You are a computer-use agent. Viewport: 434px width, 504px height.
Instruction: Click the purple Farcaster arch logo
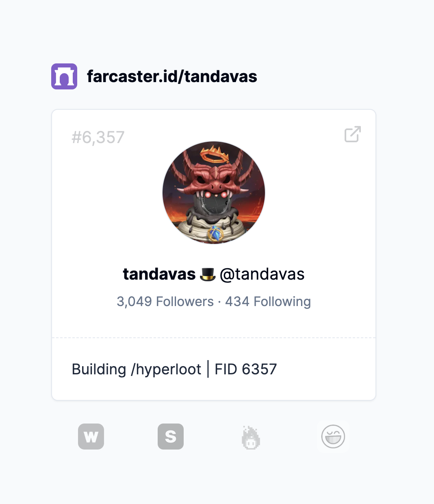(x=64, y=76)
